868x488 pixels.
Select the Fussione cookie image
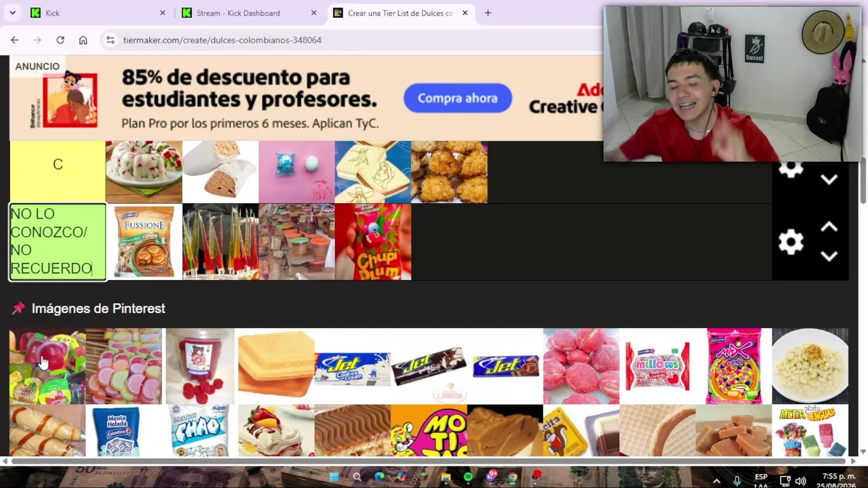point(144,242)
